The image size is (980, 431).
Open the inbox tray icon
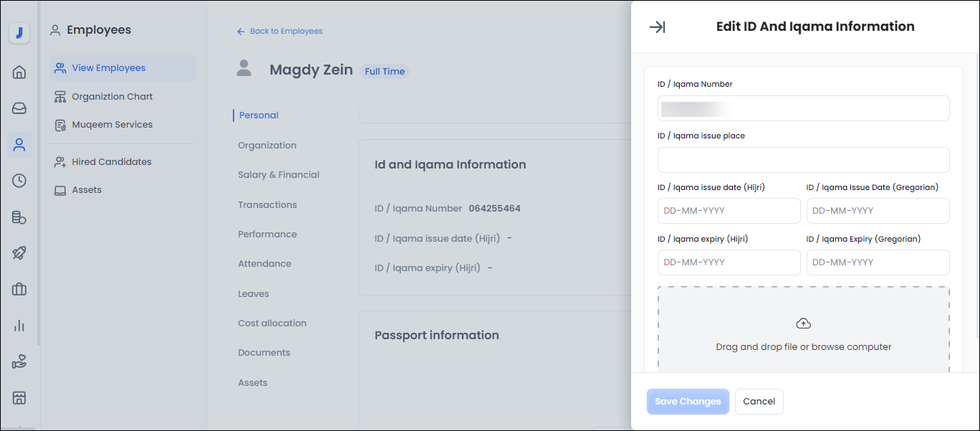pyautogui.click(x=19, y=108)
